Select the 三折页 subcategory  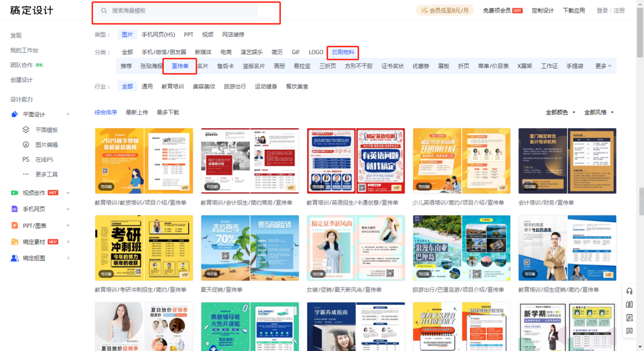[x=328, y=66]
